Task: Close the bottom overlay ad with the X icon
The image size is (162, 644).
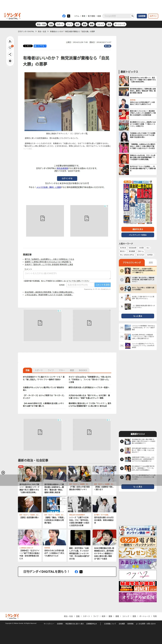Action: pos(3,472)
